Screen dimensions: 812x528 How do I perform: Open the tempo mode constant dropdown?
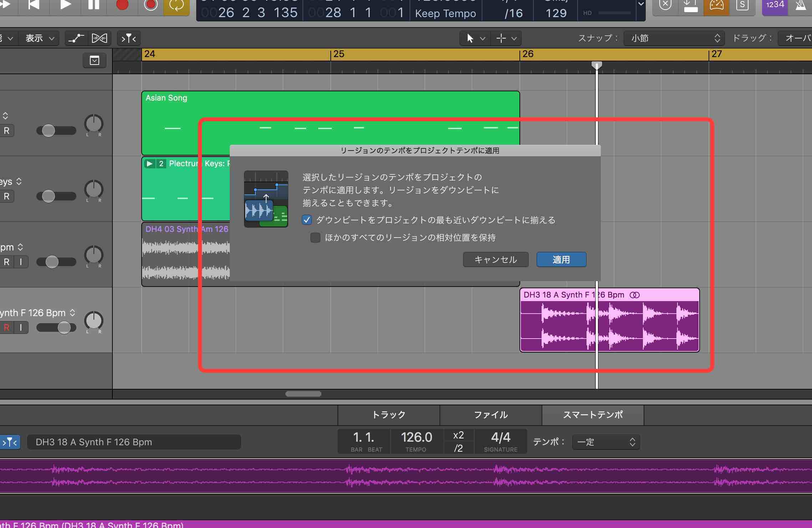coord(606,442)
